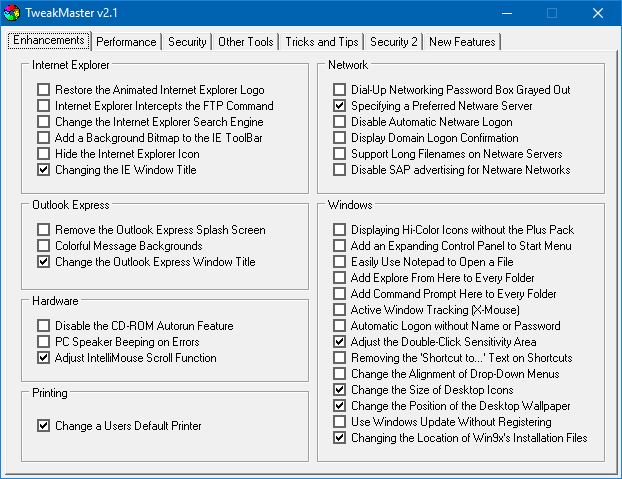Uncheck Specifying a Preferred Netware Server

point(340,106)
